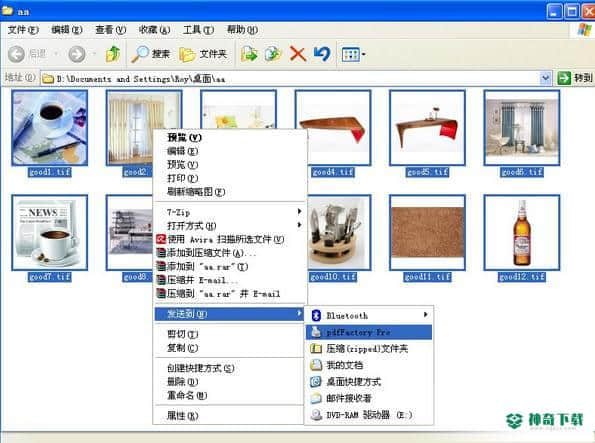This screenshot has height=443, width=595.
Task: Select the good5.tif wooden desk thumbnail
Action: pos(427,128)
